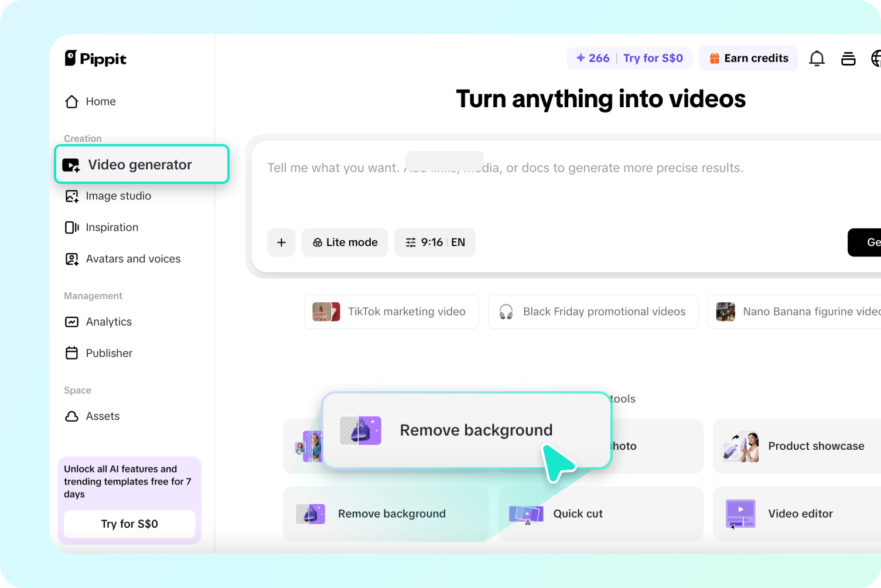The width and height of the screenshot is (881, 588).
Task: Click Try for S$0 in sidebar promo
Action: (x=129, y=524)
